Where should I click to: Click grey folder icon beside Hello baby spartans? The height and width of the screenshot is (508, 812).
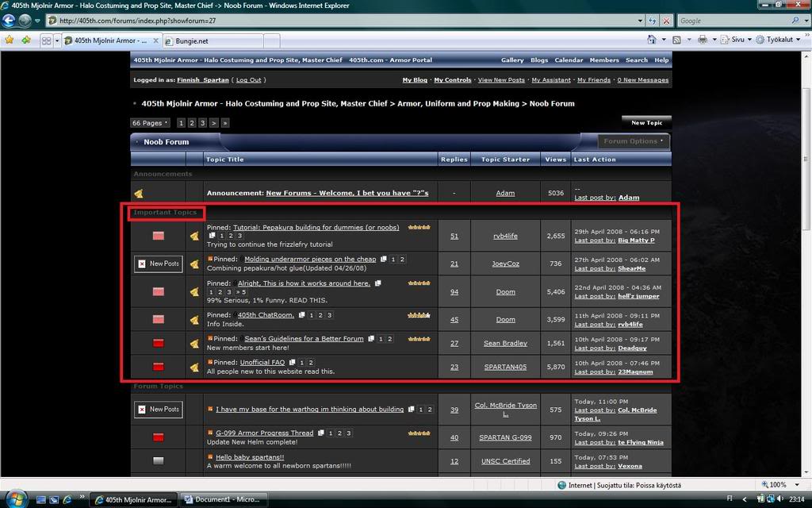tap(159, 461)
